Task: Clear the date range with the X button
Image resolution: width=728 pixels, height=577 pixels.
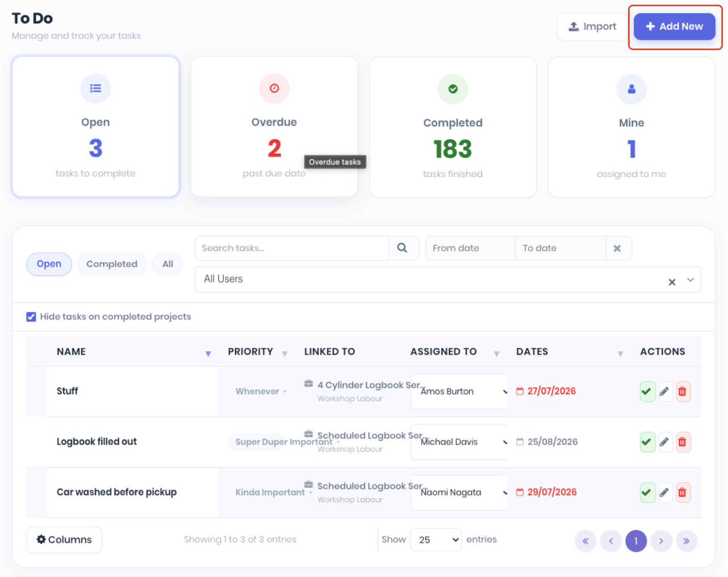Action: pos(617,248)
